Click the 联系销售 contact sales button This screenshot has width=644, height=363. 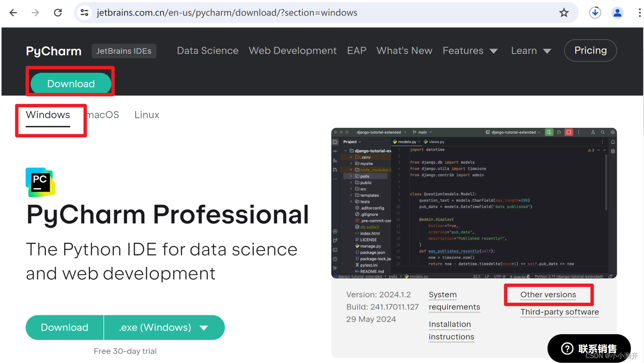[x=589, y=348]
